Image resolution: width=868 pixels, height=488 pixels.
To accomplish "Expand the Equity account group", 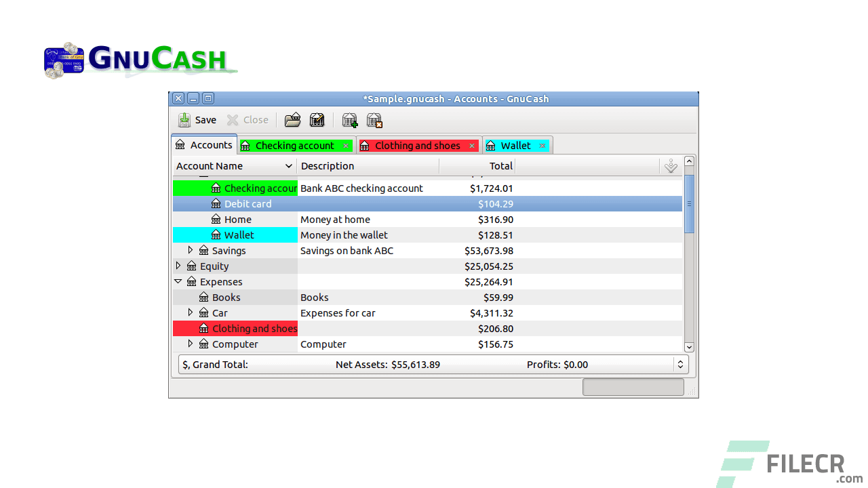I will pos(178,266).
